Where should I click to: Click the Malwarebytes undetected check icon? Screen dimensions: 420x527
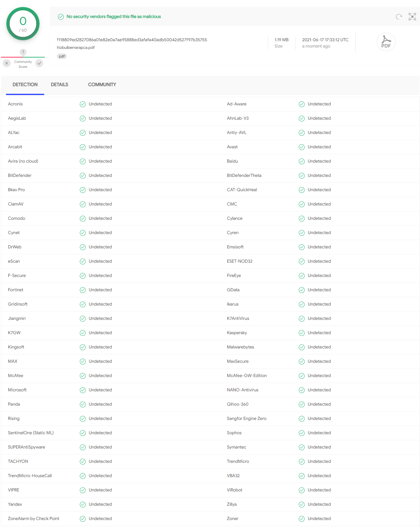302,347
